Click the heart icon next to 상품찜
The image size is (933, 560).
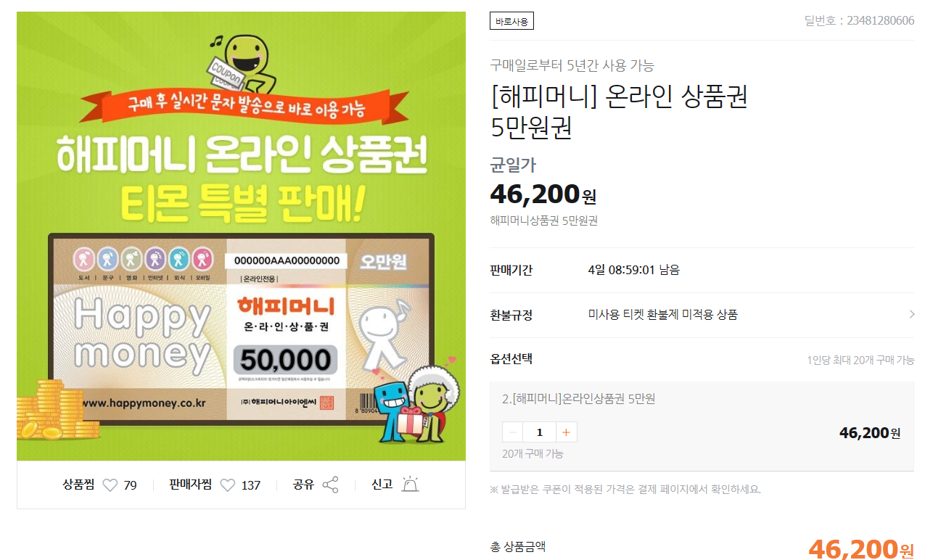pyautogui.click(x=110, y=485)
